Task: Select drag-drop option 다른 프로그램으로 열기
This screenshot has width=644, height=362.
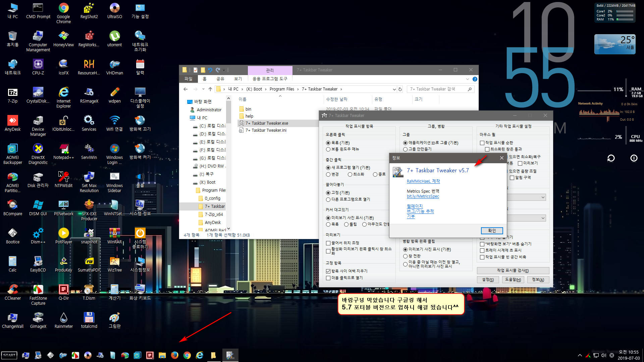Action: [x=348, y=199]
